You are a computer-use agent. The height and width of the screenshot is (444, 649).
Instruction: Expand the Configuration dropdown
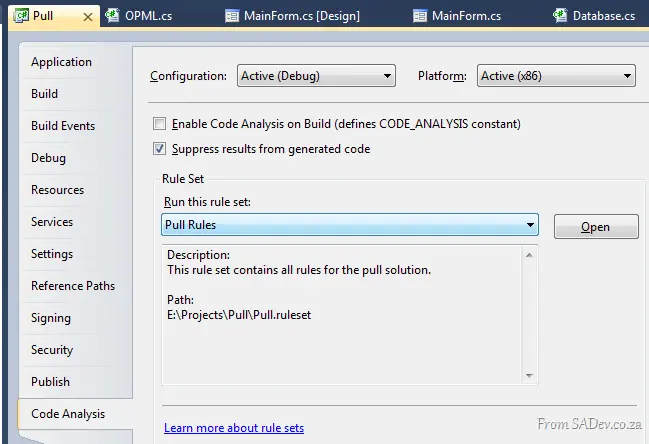click(316, 76)
